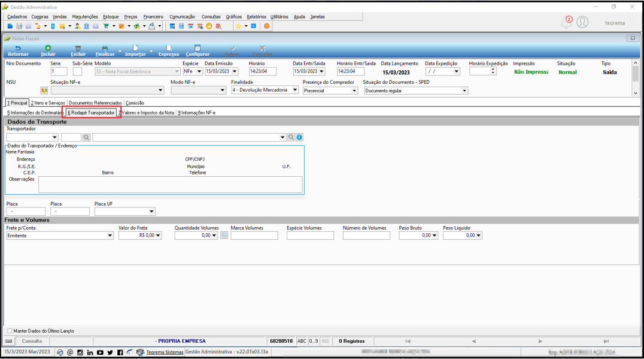Open the support headset icon in status bar
Viewport: 644px width, 359px height.
[60, 352]
